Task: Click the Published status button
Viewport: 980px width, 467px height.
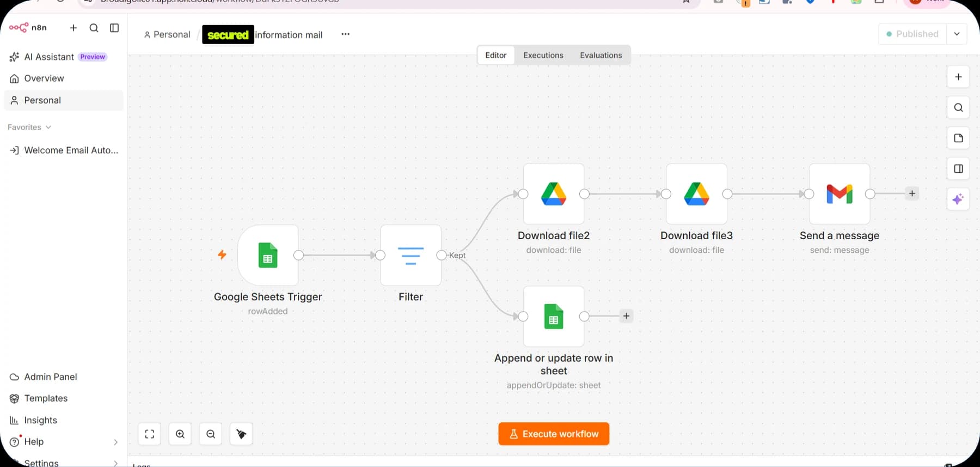Action: tap(912, 34)
